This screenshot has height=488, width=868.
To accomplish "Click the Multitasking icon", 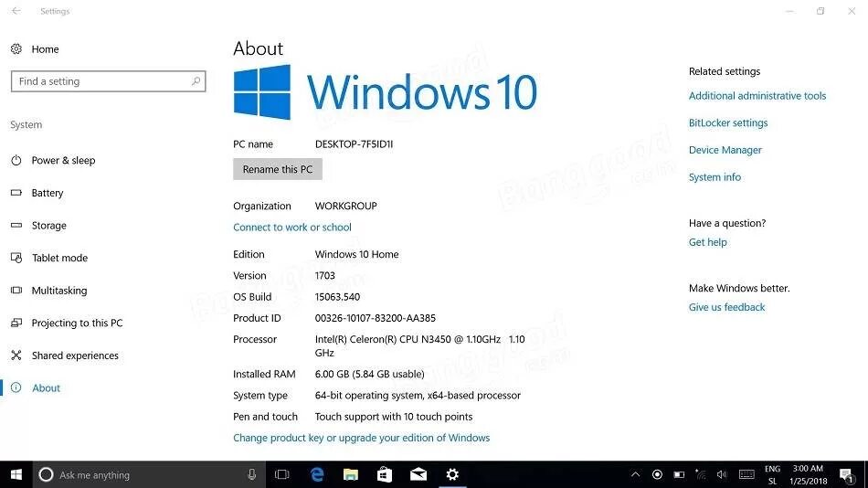I will pyautogui.click(x=16, y=291).
